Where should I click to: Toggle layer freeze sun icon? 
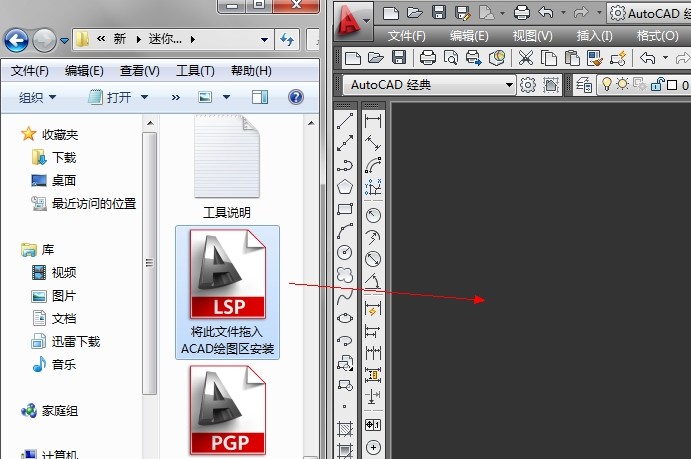(x=622, y=84)
